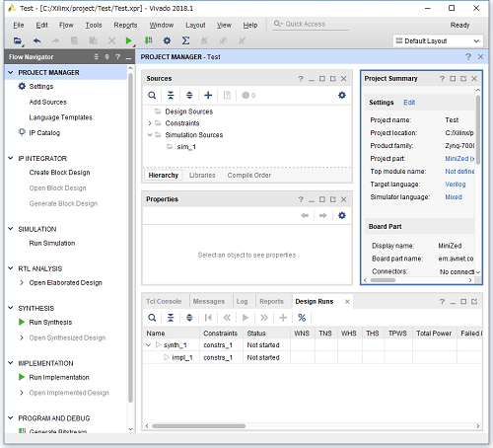This screenshot has width=493, height=448.
Task: Click the Edit link beside Settings
Action: click(x=409, y=103)
